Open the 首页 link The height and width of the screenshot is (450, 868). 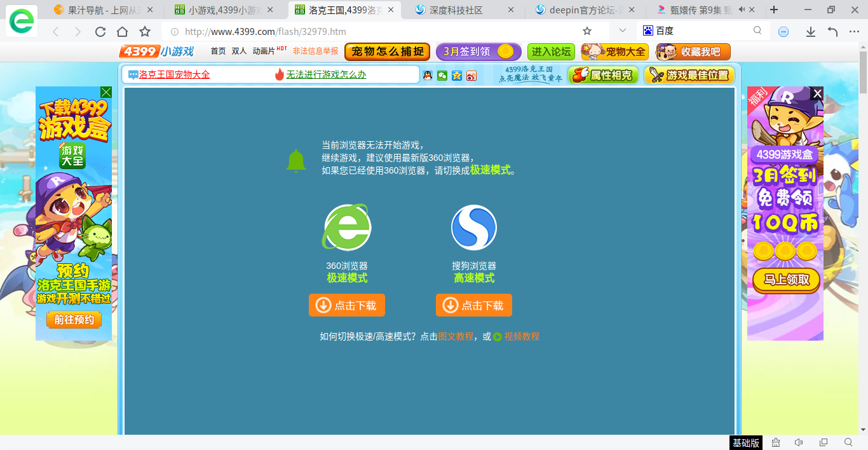coord(218,51)
